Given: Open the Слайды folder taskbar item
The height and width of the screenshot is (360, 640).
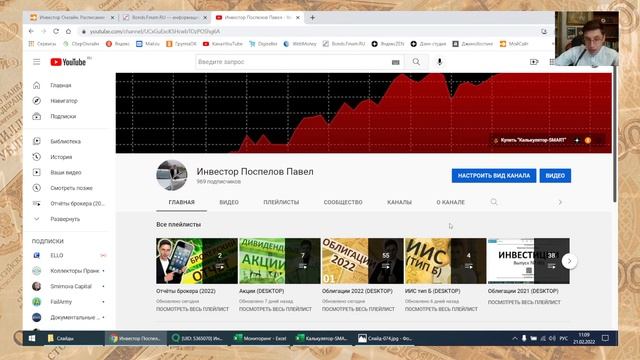Looking at the screenshot, I should (x=61, y=338).
